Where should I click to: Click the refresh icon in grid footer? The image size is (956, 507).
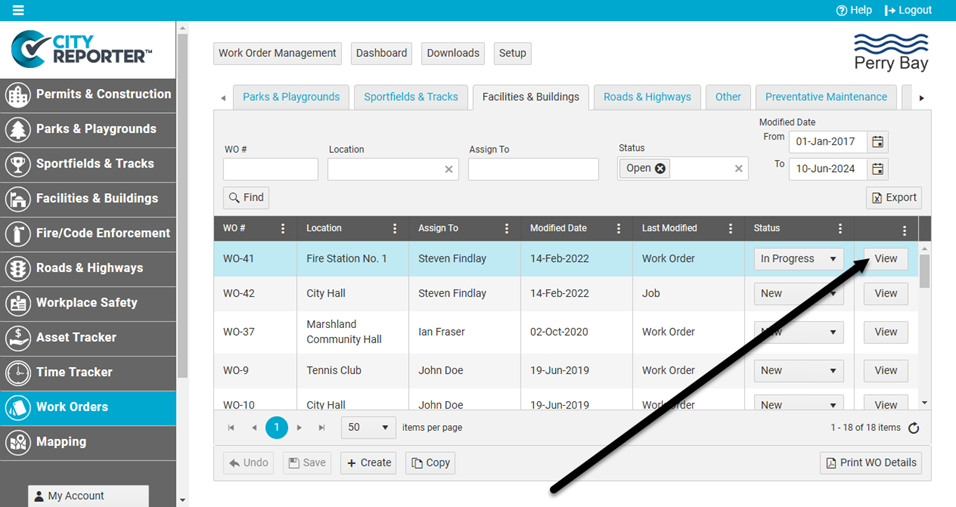point(913,428)
